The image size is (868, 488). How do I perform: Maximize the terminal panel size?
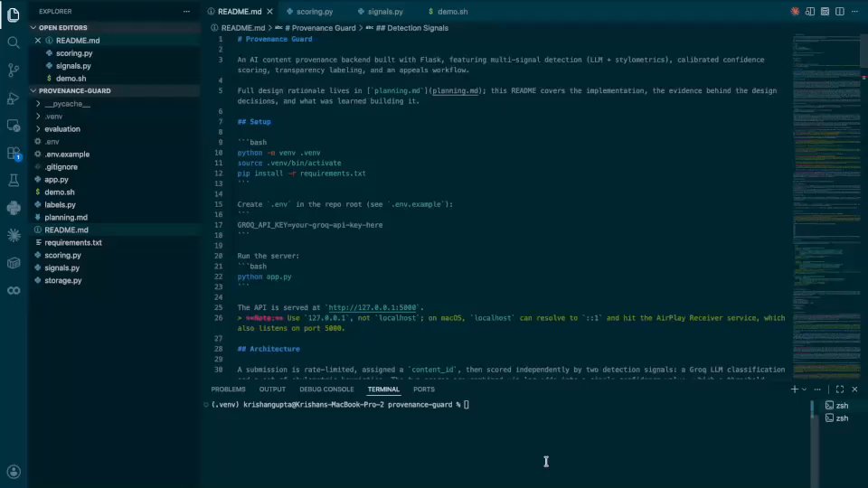(840, 389)
